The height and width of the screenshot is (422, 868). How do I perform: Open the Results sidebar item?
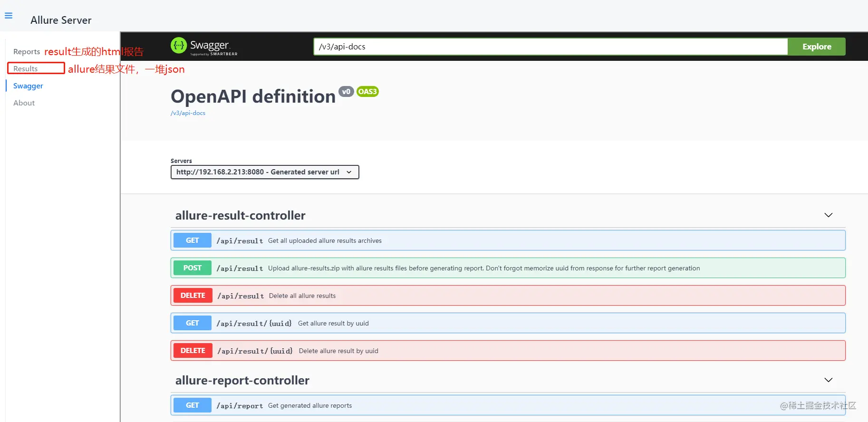26,68
